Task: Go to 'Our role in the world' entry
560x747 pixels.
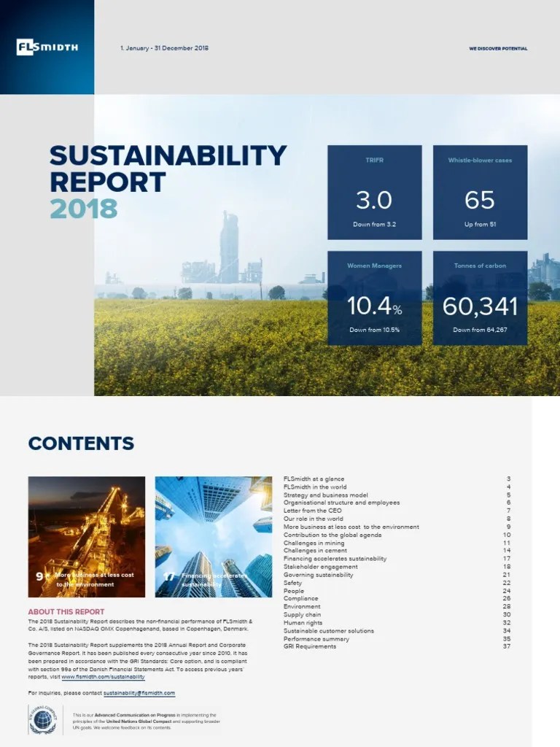Action: pyautogui.click(x=314, y=519)
